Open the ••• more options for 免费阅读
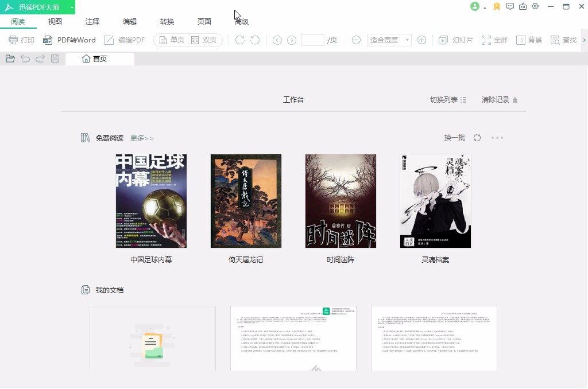This screenshot has width=588, height=389. click(x=497, y=138)
